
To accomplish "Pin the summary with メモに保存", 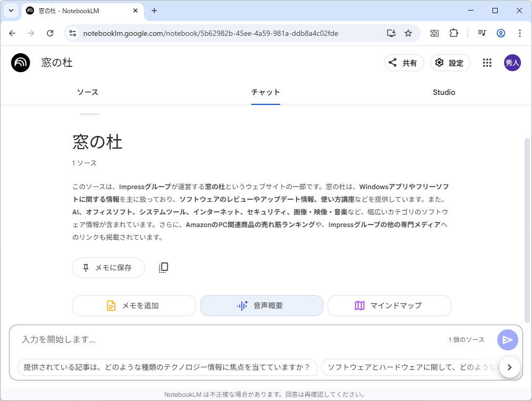I will [x=108, y=267].
